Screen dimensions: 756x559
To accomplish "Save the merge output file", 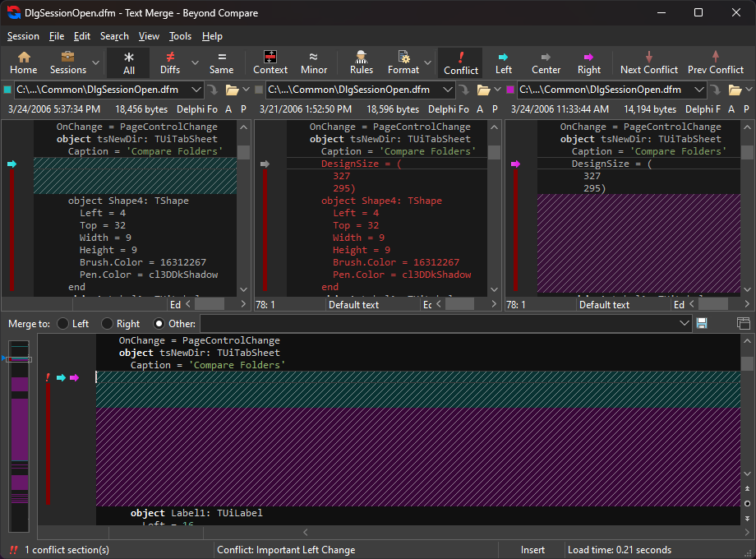I will click(702, 324).
